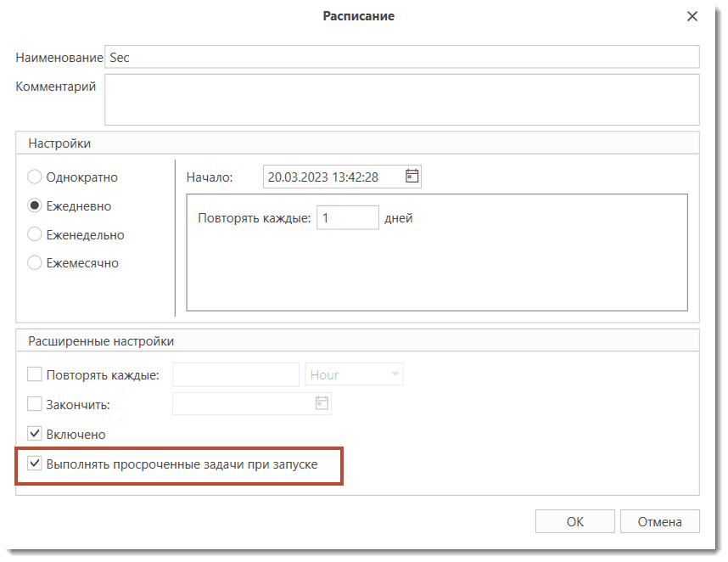Viewport: 728px width, 562px height.
Task: Tick the Закончить checkbox
Action: click(35, 404)
